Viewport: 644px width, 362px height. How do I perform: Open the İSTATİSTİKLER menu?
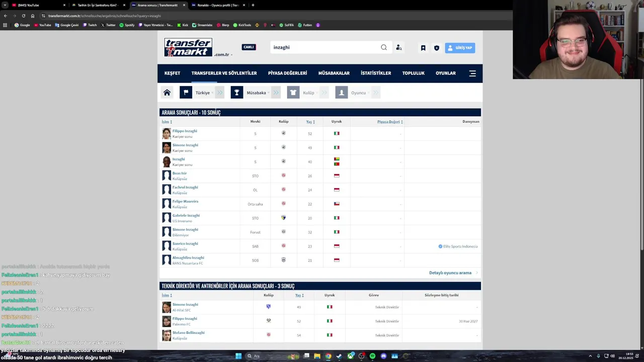coord(376,73)
